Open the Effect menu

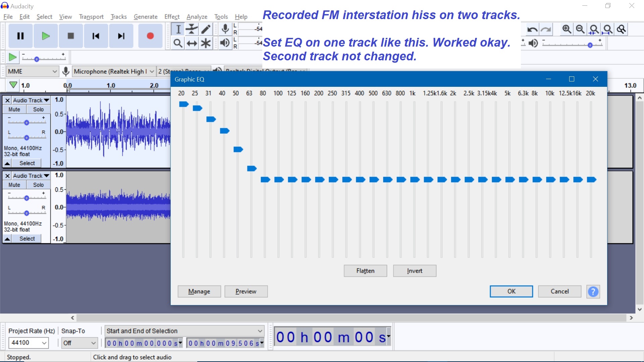[x=172, y=17]
